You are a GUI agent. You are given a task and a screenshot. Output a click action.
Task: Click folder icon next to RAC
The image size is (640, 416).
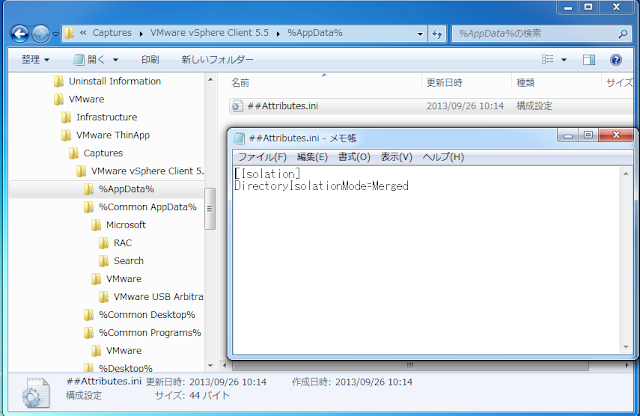click(104, 243)
